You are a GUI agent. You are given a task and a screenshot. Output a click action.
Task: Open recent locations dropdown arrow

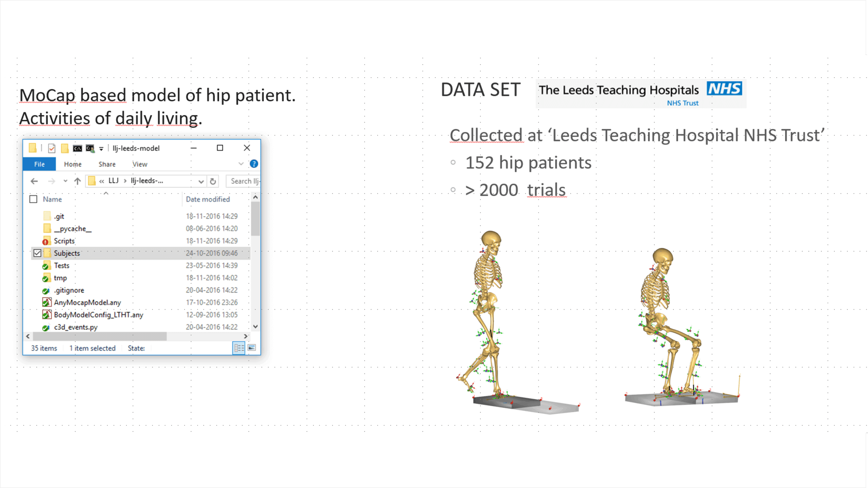coord(65,181)
